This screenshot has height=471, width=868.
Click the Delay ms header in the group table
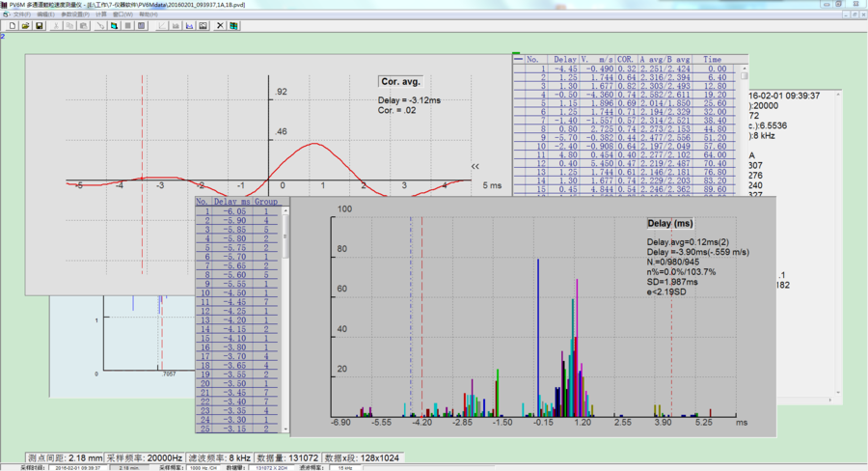(x=231, y=202)
